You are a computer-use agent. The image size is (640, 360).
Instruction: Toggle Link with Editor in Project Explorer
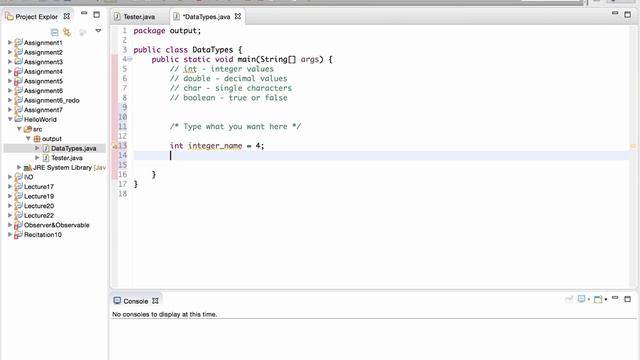[67, 32]
